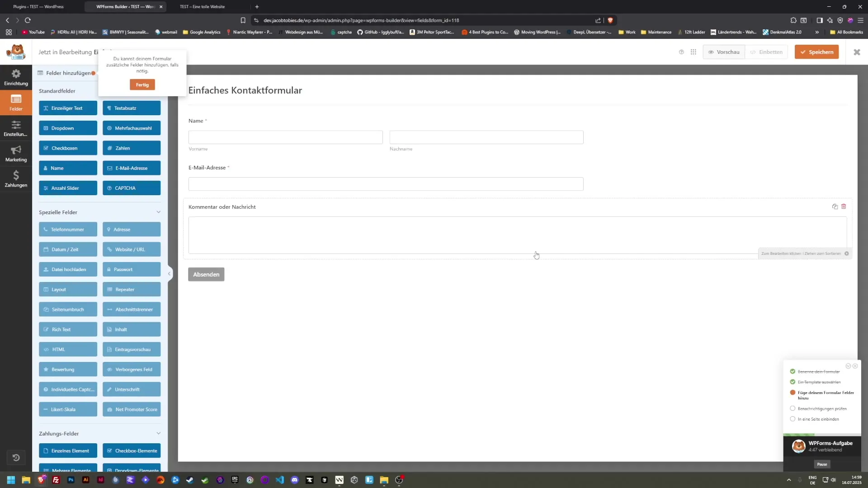This screenshot has width=868, height=488.
Task: Duplicate the Kommentar oder Nachricht field
Action: click(x=835, y=206)
